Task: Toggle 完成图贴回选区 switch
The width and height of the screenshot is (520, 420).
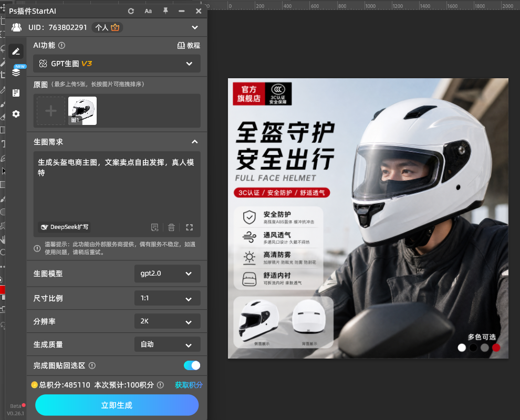Action: (x=192, y=365)
